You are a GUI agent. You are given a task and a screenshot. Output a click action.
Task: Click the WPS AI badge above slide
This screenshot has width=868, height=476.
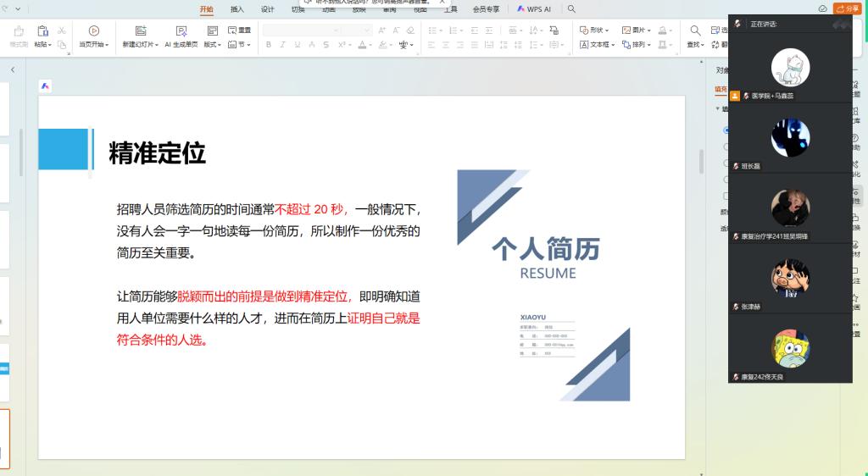coord(46,86)
